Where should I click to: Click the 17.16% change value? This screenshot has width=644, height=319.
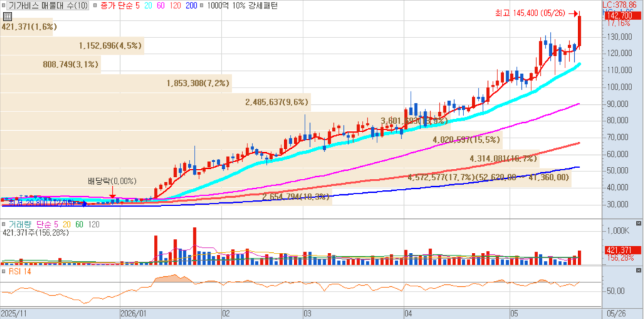[619, 23]
